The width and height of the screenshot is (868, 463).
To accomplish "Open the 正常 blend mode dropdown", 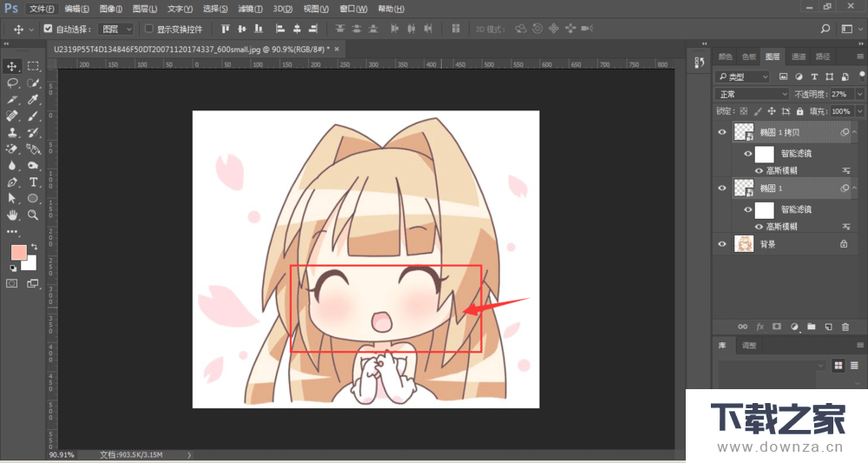I will [751, 94].
